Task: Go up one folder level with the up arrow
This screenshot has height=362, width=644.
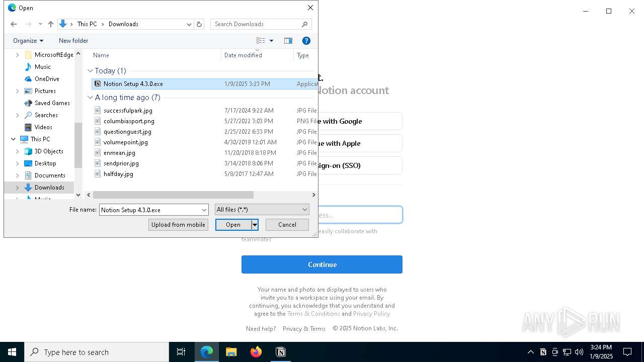Action: [x=51, y=24]
